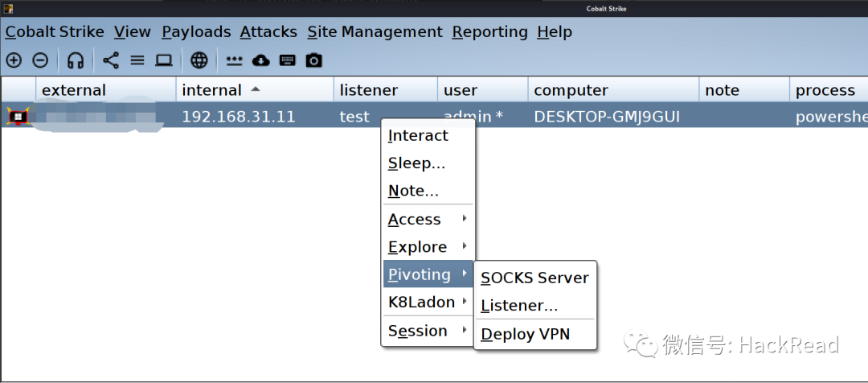Choose Note... from context menu
This screenshot has height=383, width=868.
click(428, 191)
